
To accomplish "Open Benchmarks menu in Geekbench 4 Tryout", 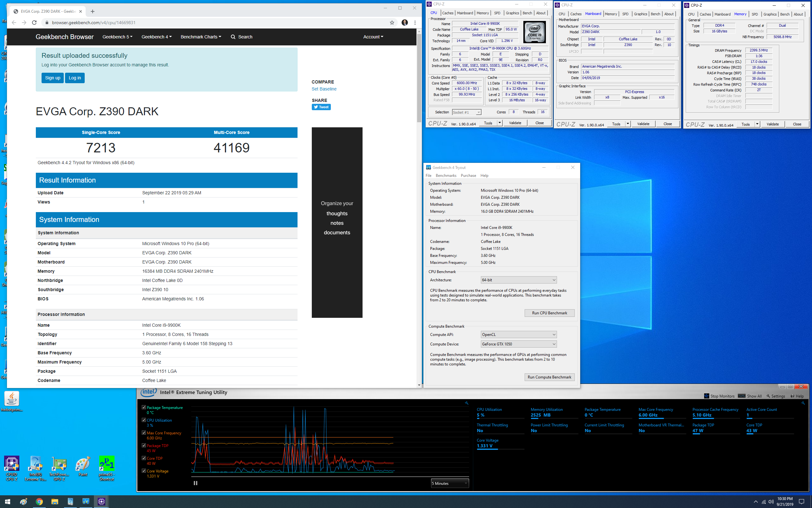I will point(446,176).
